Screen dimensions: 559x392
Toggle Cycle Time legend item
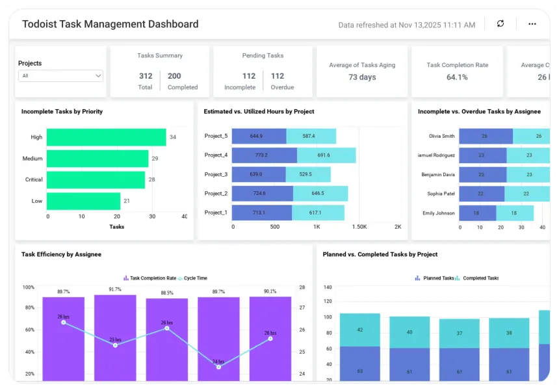coord(192,278)
